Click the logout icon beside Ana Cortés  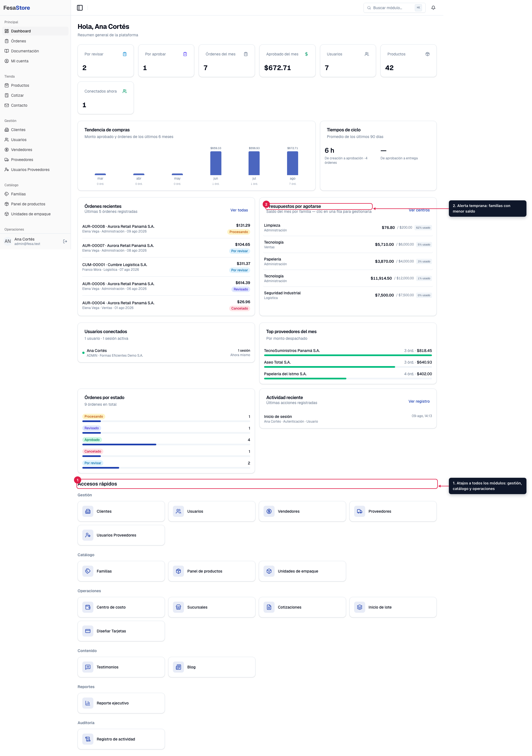pyautogui.click(x=65, y=241)
